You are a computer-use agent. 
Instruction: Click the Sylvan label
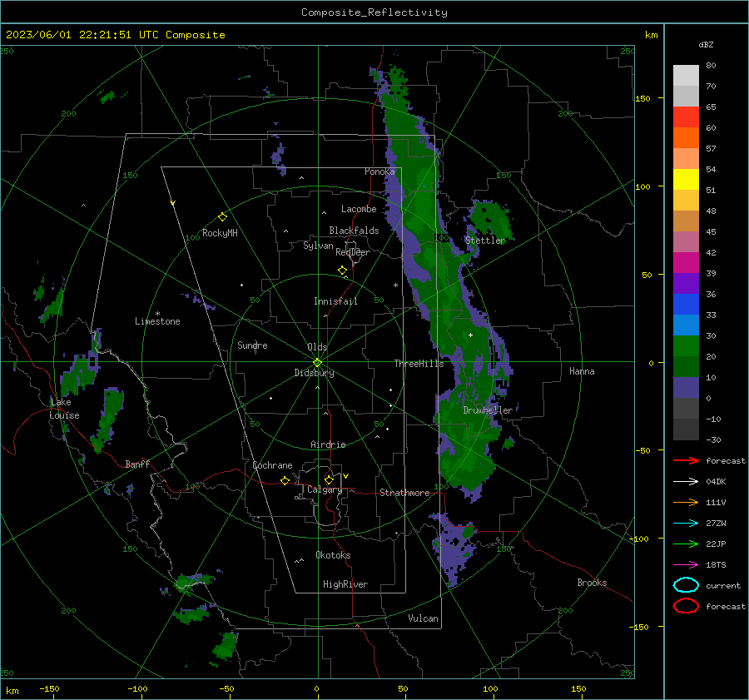tap(318, 246)
